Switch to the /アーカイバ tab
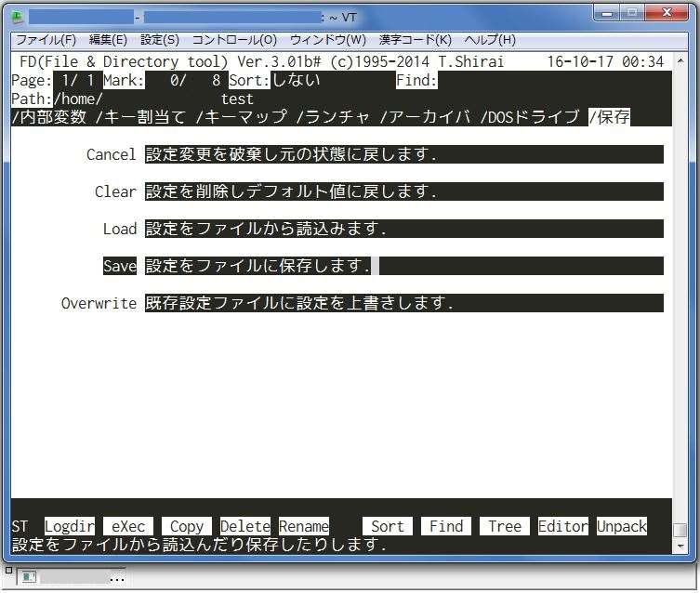The height and width of the screenshot is (593, 700). click(x=426, y=117)
